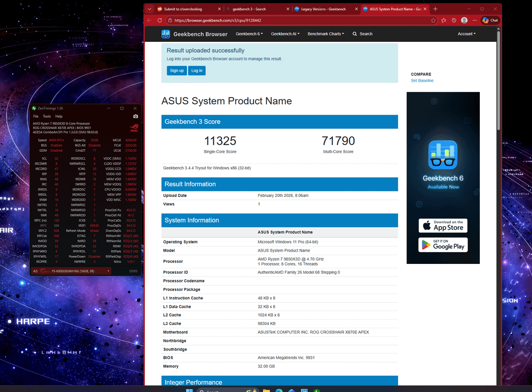
Task: Open the Search magnifier in Geekbench navbar
Action: pyautogui.click(x=355, y=34)
